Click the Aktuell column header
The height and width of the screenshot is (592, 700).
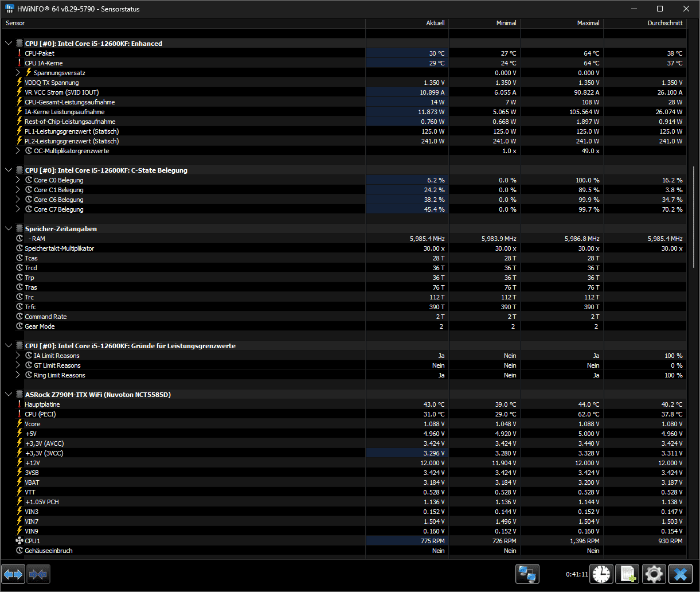(407, 23)
